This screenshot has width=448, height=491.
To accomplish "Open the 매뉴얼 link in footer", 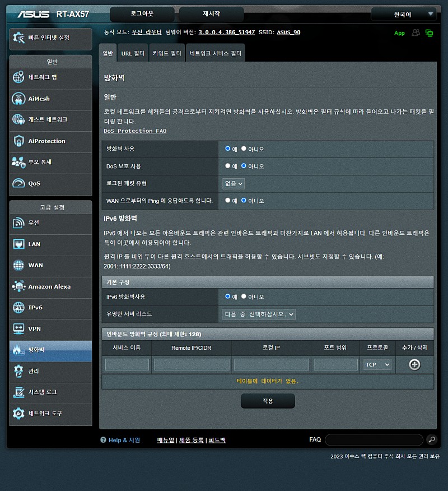I will click(x=166, y=440).
